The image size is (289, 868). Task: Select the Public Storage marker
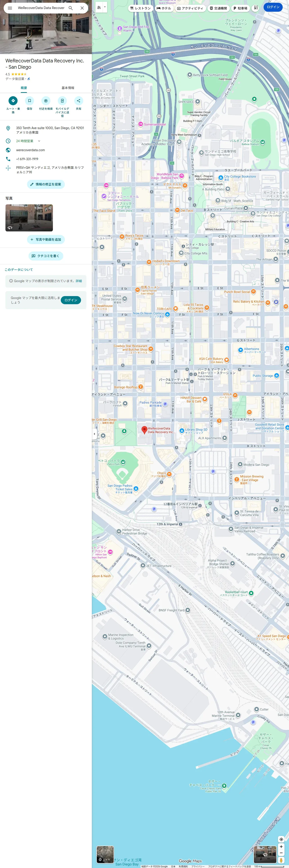[277, 375]
